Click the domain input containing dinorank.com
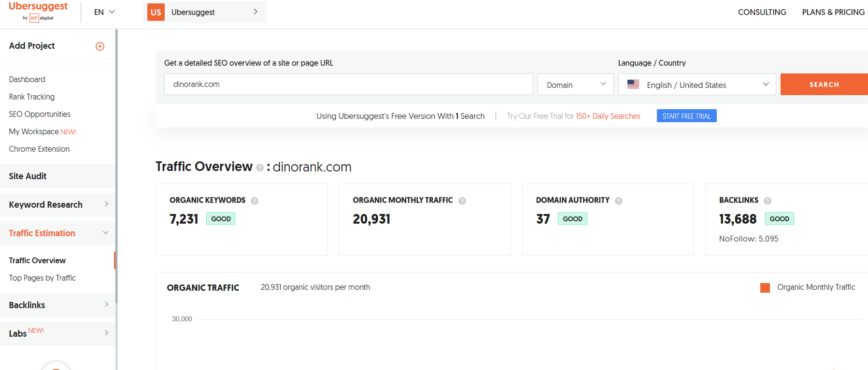 tap(348, 84)
